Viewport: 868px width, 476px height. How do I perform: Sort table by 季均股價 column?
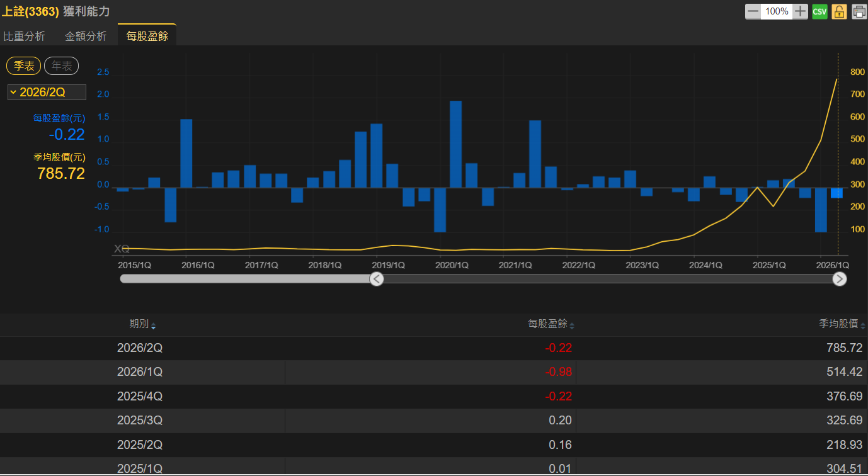pyautogui.click(x=842, y=324)
